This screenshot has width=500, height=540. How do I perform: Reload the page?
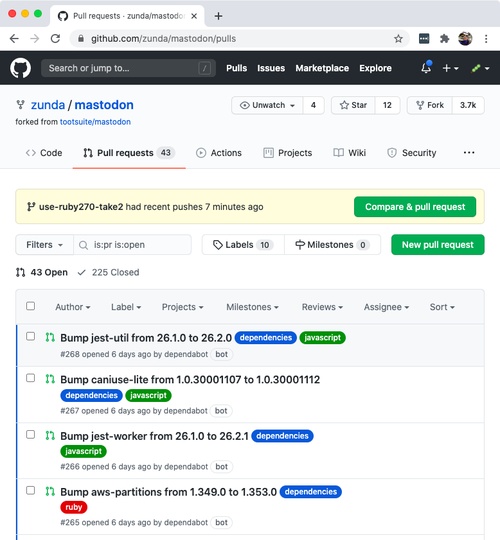55,39
